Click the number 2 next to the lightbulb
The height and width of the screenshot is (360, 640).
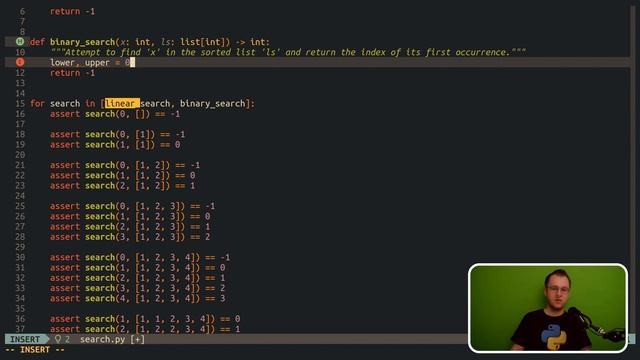67,339
